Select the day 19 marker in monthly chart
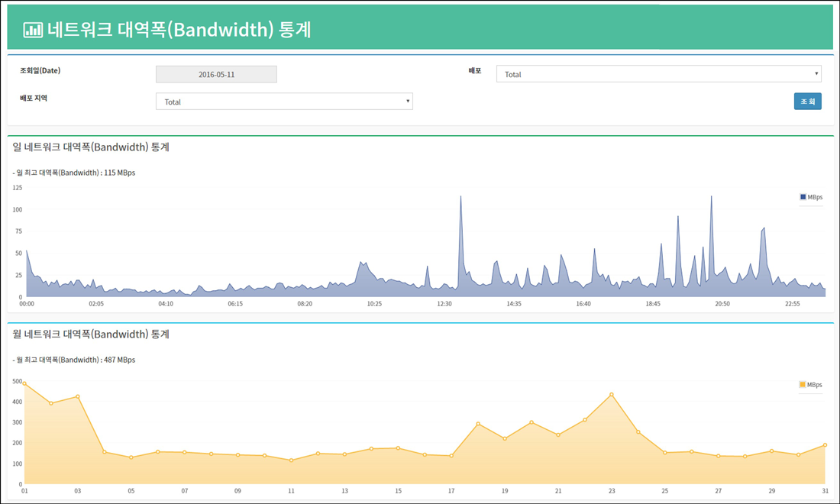 coord(505,438)
